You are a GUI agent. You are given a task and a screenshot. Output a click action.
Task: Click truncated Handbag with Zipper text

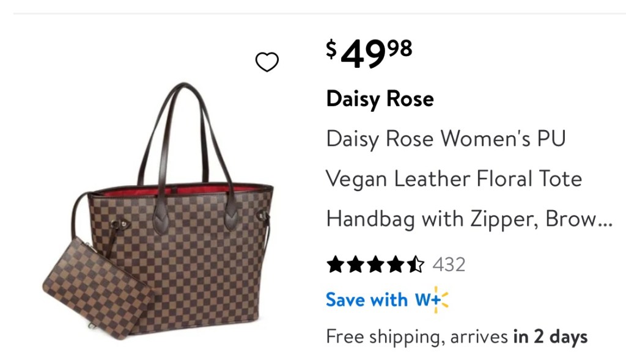469,219
